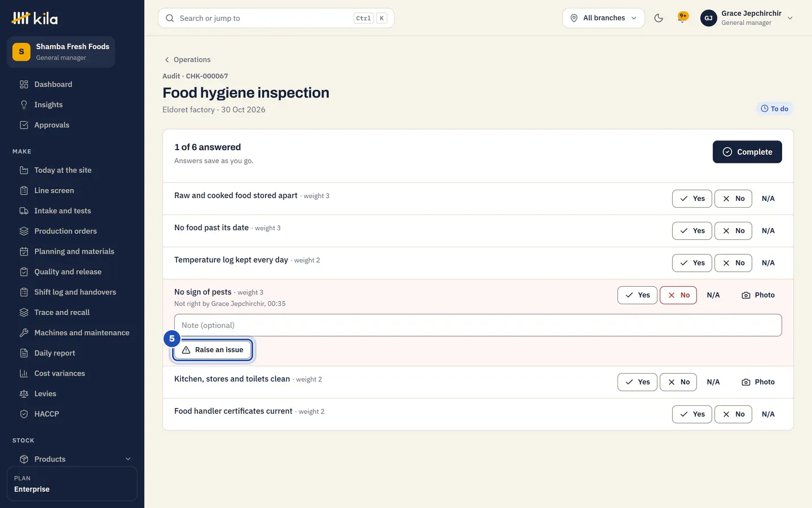Toggle dark mode moon icon
The image size is (812, 508).
(x=659, y=18)
